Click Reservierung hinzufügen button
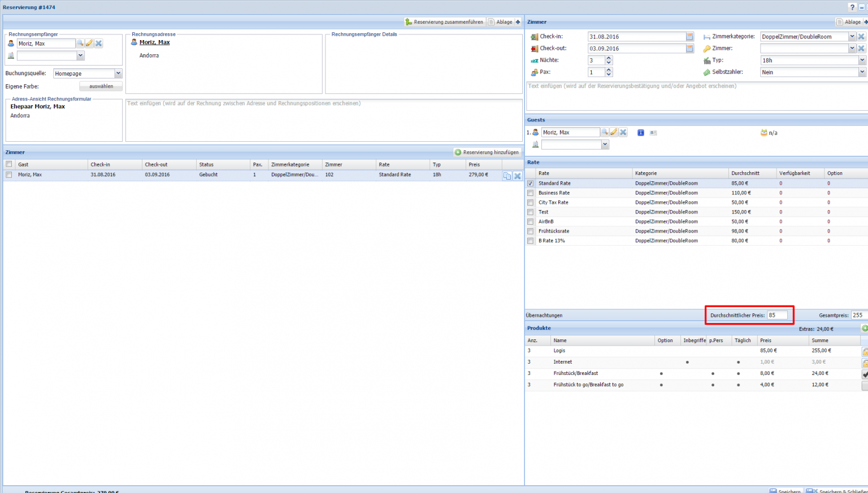Screen dimensions: 868x493 (x=487, y=152)
